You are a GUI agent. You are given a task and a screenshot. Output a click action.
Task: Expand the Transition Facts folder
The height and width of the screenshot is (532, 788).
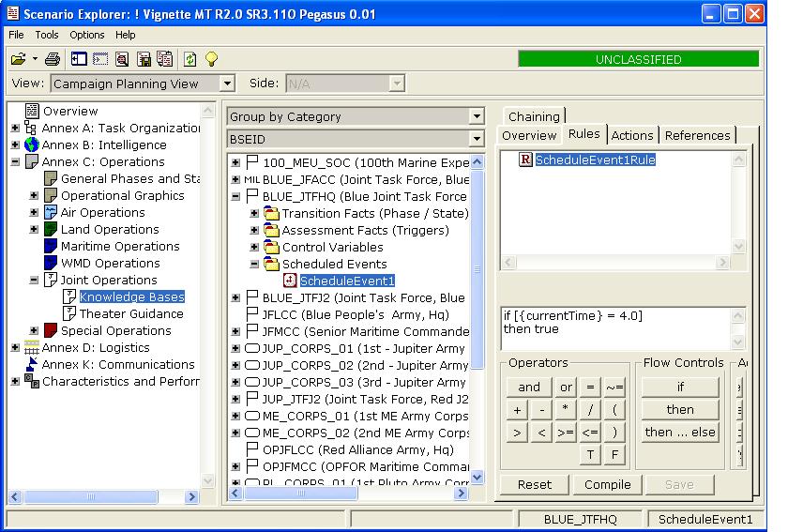[x=255, y=214]
